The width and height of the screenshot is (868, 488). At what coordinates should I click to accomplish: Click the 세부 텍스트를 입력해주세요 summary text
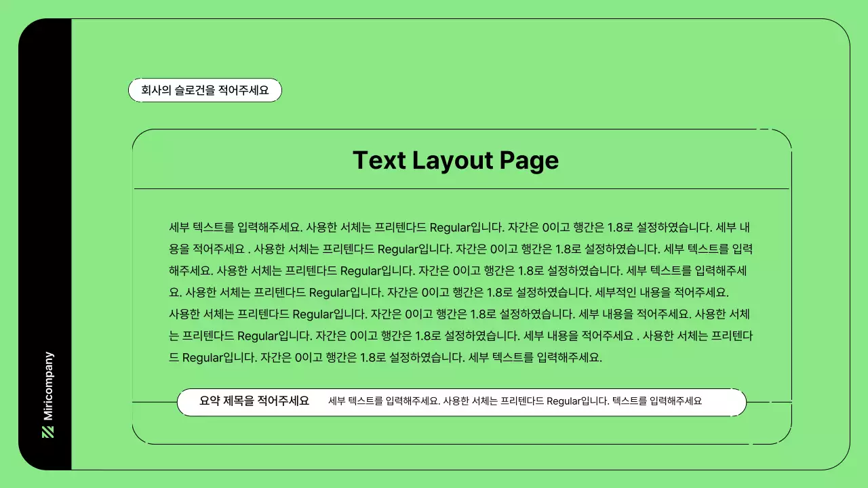[x=516, y=401]
